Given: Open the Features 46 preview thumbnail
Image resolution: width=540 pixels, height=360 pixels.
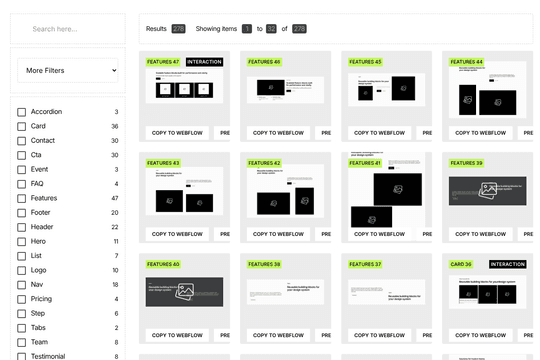Looking at the screenshot, I should [x=285, y=90].
